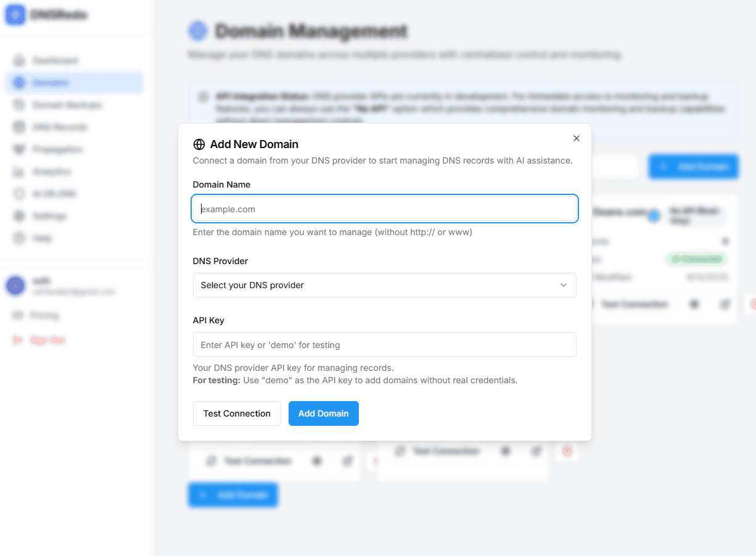756x556 pixels.
Task: Click the DNSRedo logo icon in sidebar header
Action: coord(15,15)
